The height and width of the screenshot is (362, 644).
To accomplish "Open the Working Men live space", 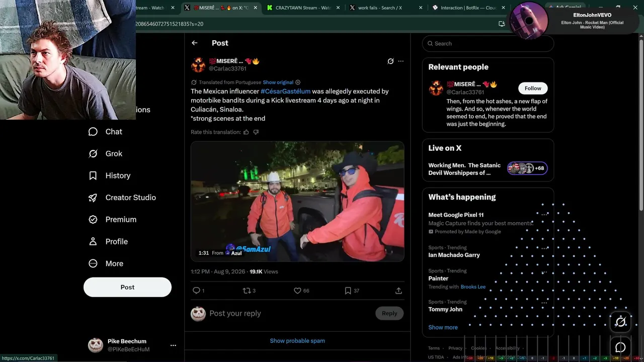I will pyautogui.click(x=464, y=169).
